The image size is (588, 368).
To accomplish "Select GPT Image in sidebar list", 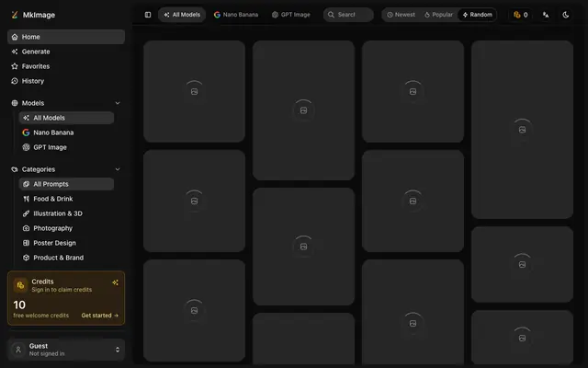I will (66, 147).
